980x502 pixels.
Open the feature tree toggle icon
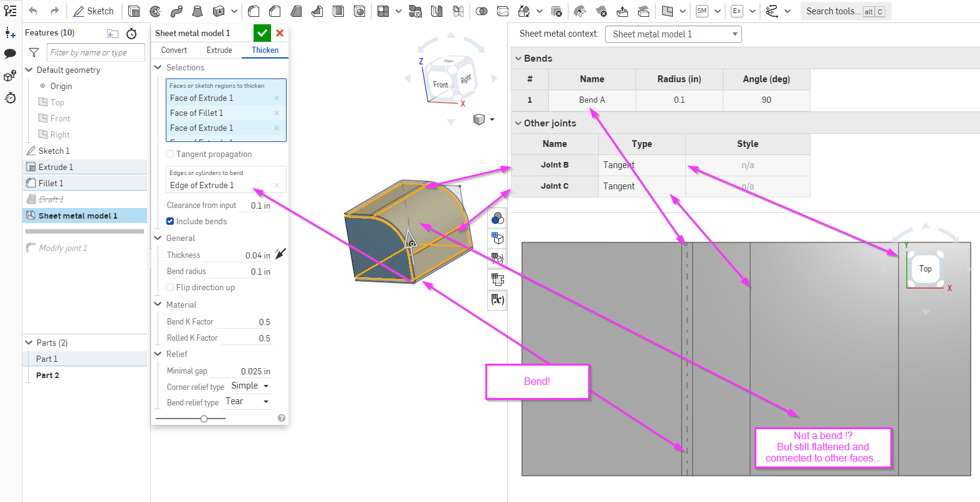[10, 11]
